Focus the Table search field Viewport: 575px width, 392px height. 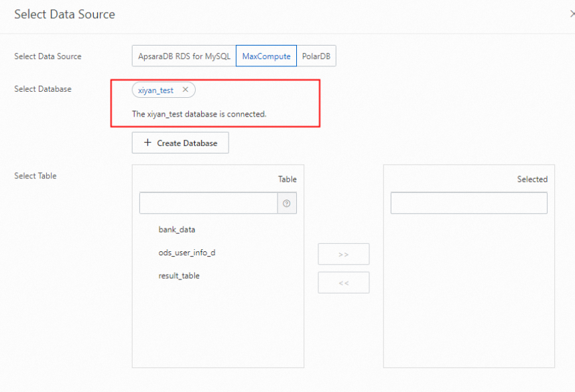click(208, 203)
